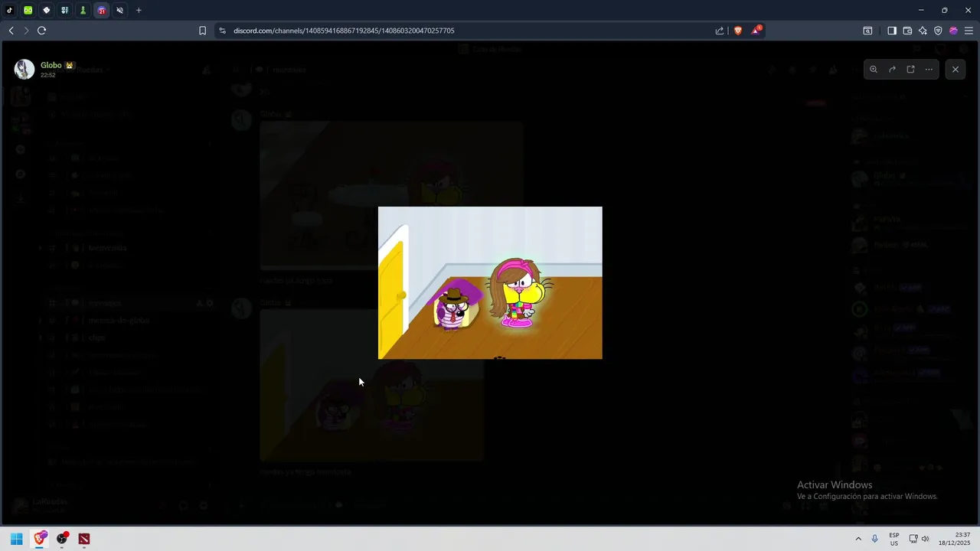
Task: Open the Windows Start menu
Action: tap(16, 539)
